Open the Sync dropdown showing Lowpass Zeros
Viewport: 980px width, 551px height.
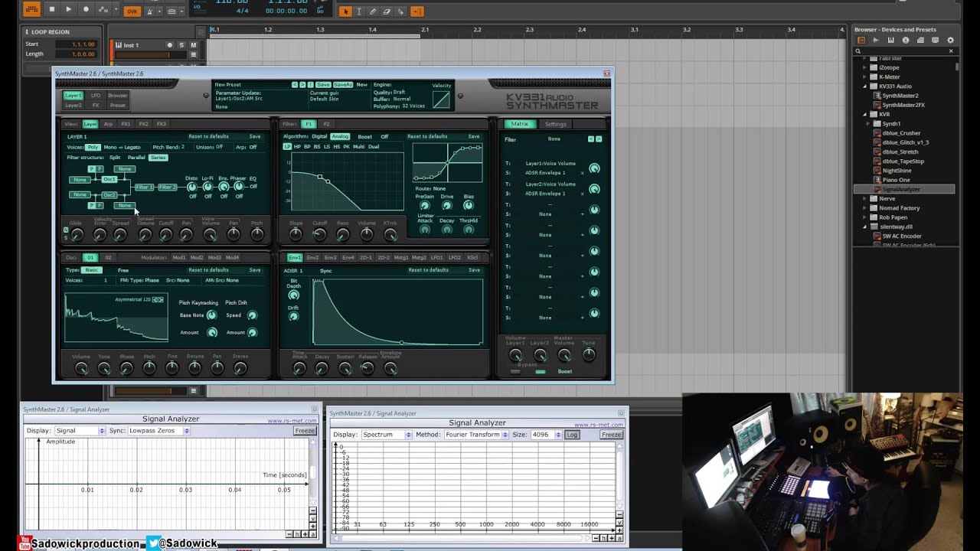tap(158, 431)
